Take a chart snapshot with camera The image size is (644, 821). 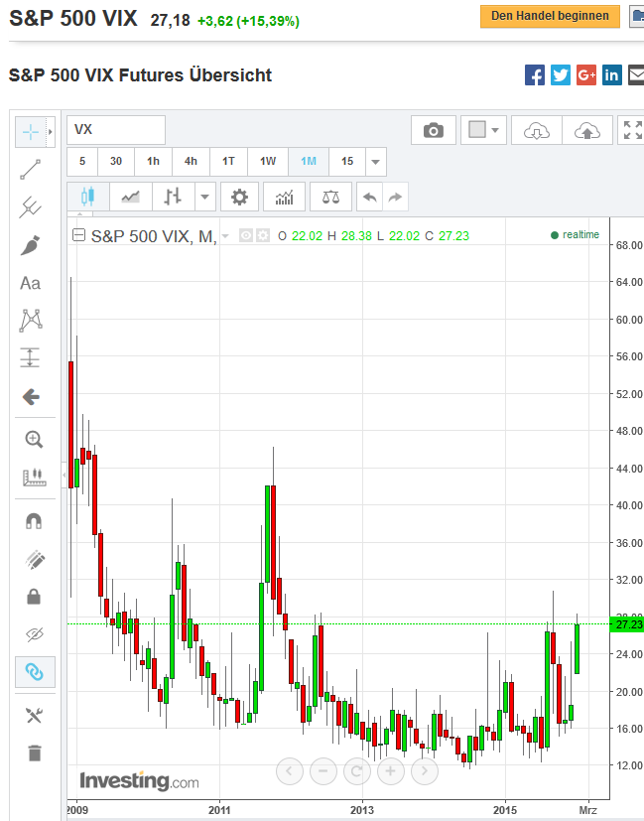434,130
